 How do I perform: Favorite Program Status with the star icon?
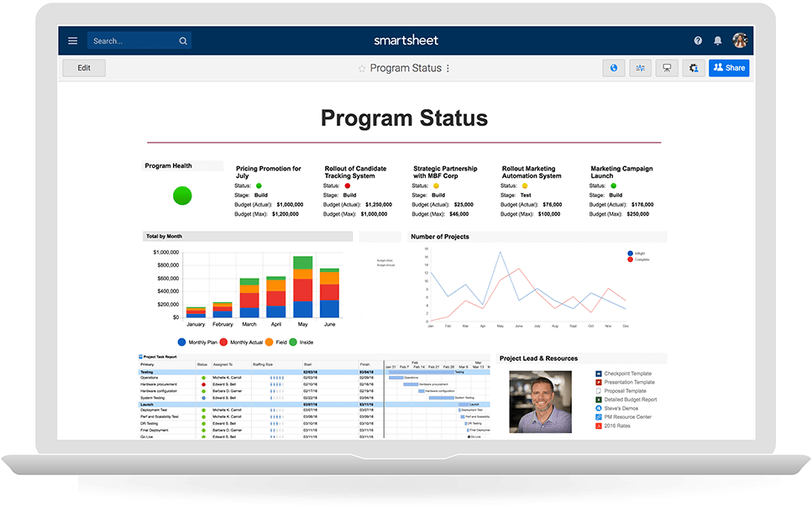(x=362, y=69)
